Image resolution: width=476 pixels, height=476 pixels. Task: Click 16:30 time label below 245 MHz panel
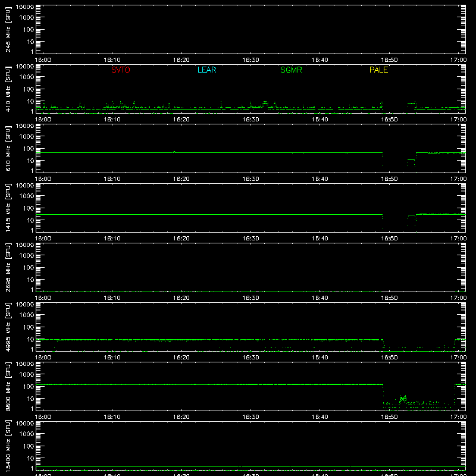click(250, 60)
